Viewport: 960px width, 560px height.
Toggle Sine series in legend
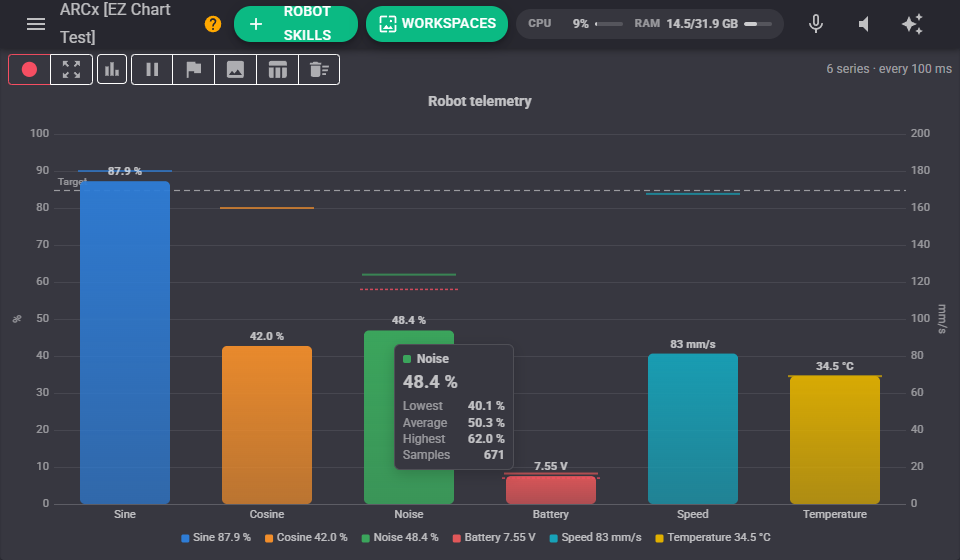click(216, 537)
